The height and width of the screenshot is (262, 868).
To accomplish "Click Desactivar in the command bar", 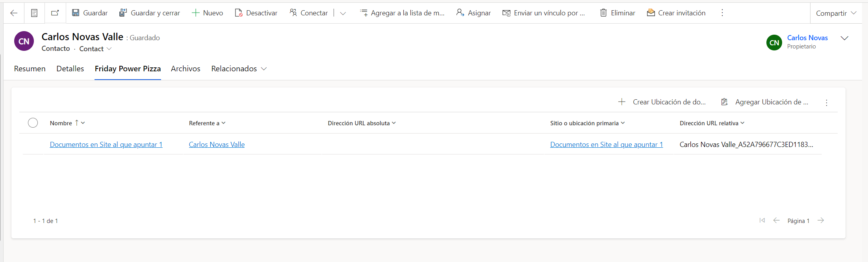I will (x=256, y=13).
